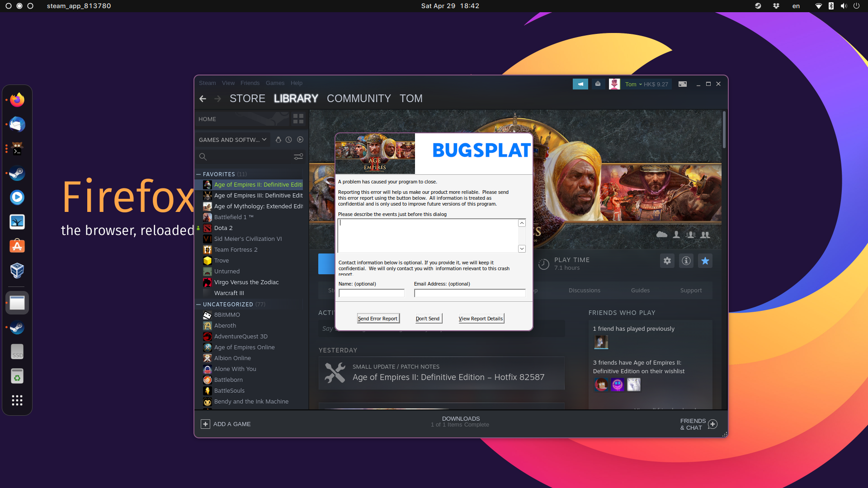Open the Friends menu
The image size is (868, 488).
(x=250, y=83)
